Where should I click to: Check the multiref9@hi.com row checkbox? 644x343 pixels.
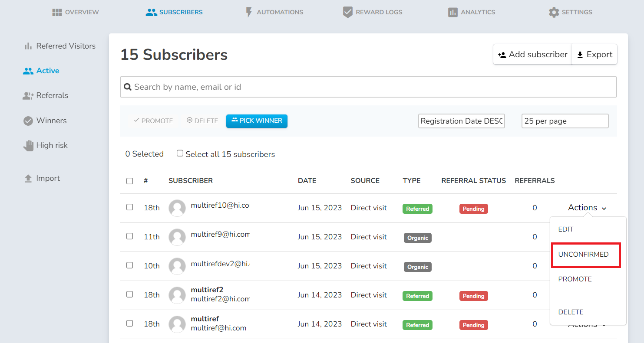(x=129, y=236)
